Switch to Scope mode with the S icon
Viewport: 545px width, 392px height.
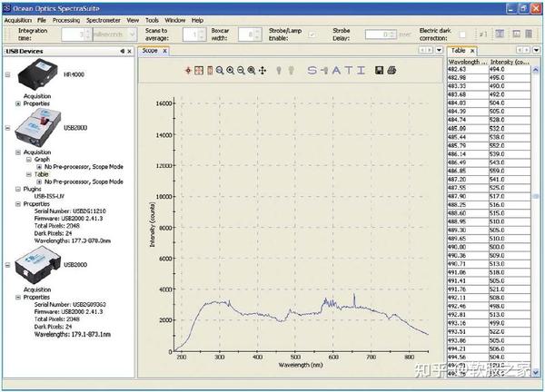click(x=312, y=71)
